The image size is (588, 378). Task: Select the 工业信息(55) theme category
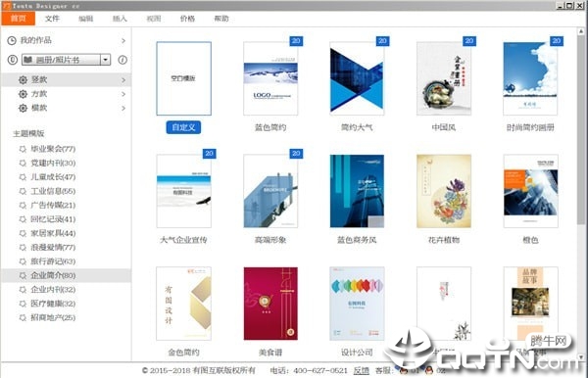tap(53, 191)
